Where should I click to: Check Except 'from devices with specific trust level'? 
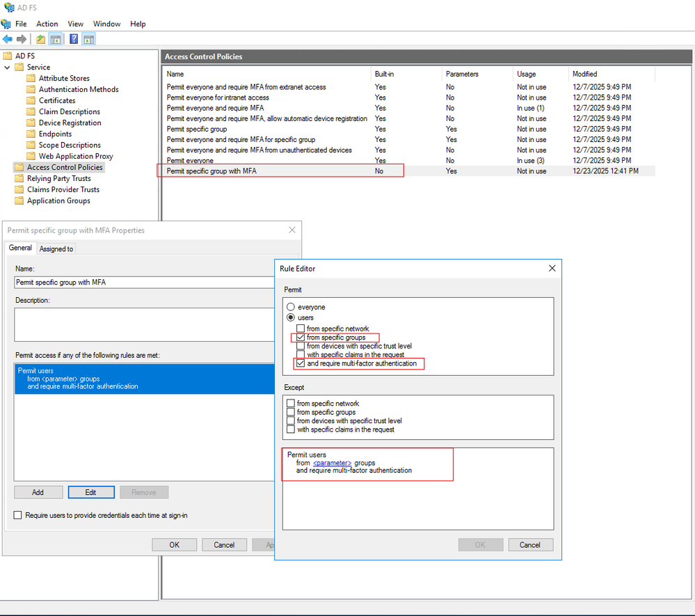pyautogui.click(x=291, y=420)
